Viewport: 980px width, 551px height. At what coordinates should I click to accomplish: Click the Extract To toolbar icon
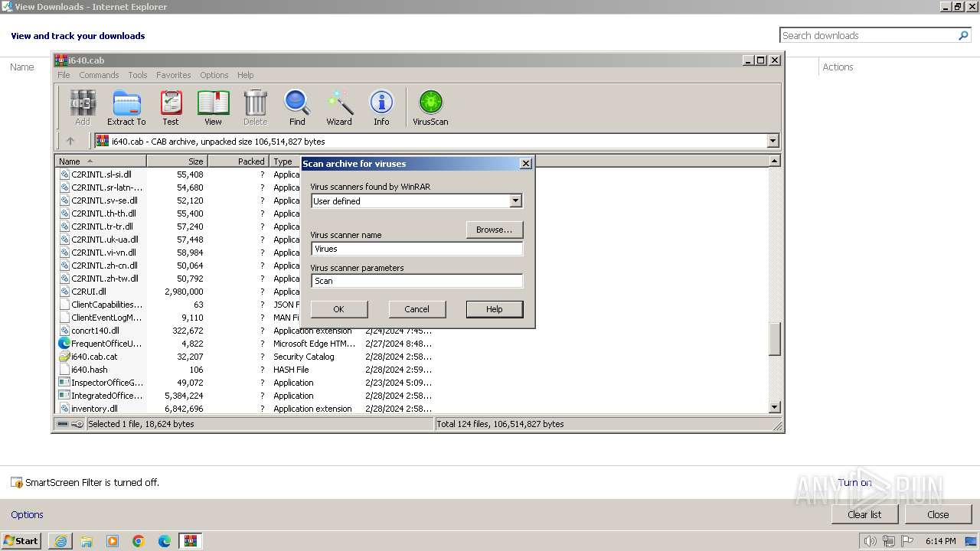point(126,107)
